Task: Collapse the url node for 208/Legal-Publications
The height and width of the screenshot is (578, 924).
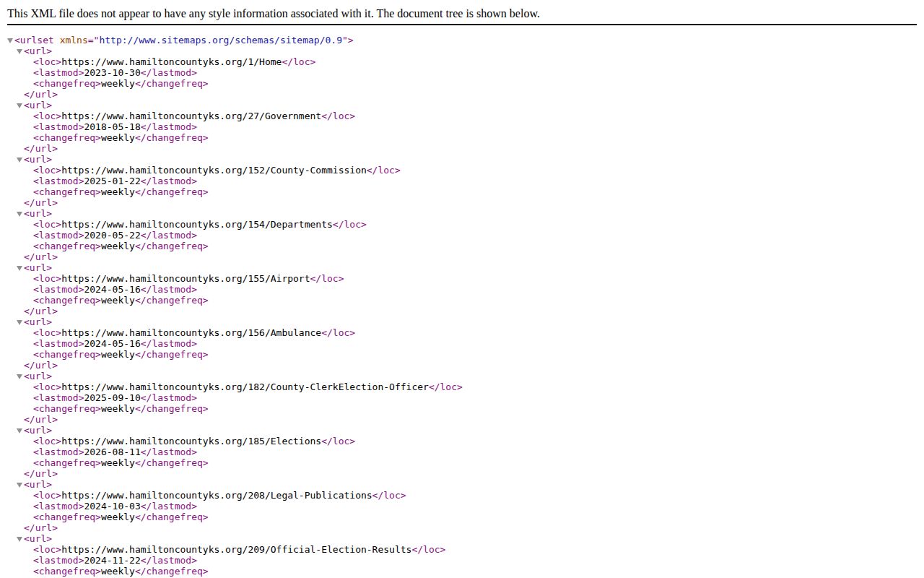Action: coord(20,485)
